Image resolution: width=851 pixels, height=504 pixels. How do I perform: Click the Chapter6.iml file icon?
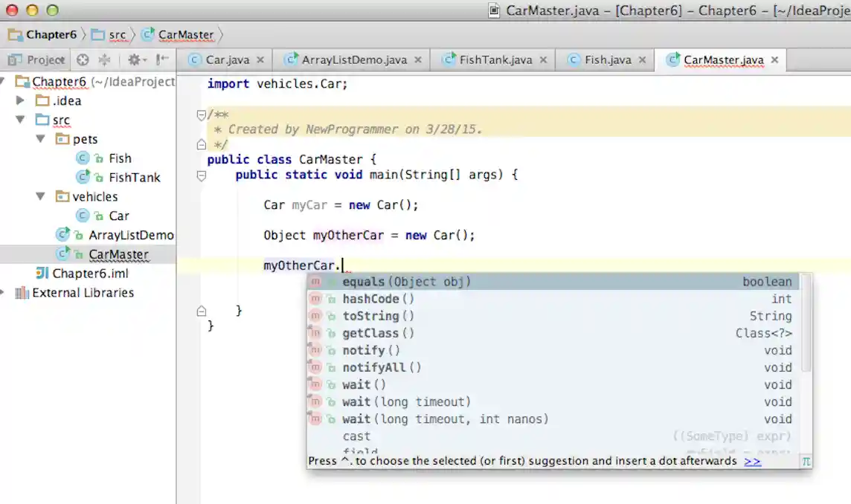pyautogui.click(x=42, y=274)
